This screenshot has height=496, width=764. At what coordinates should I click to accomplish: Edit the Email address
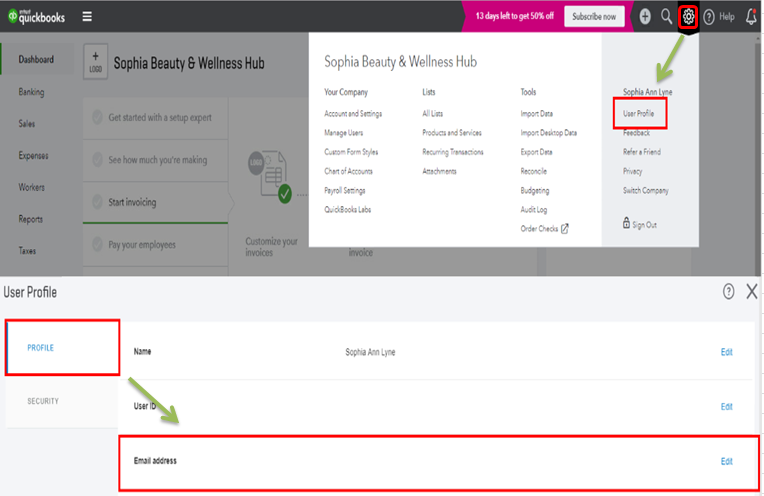726,461
